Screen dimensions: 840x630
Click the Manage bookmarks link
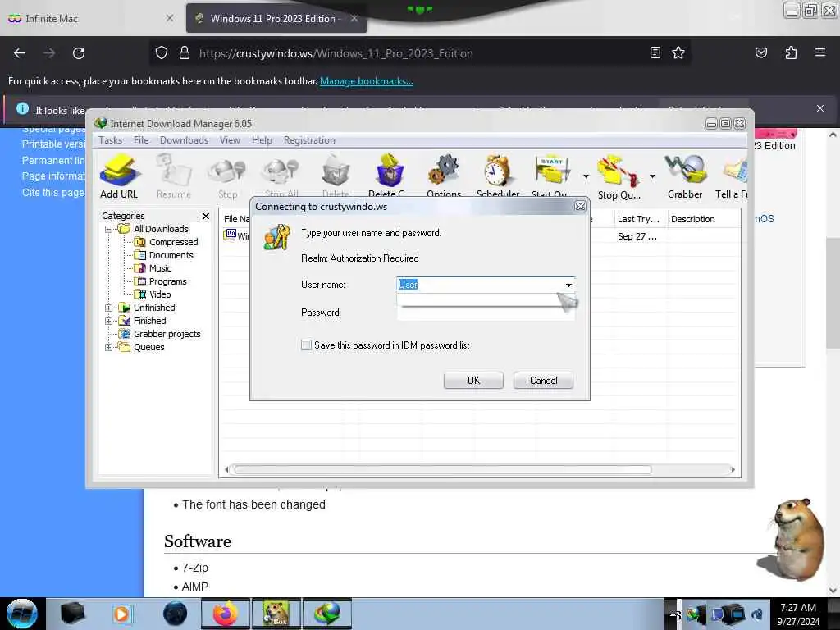(x=367, y=81)
